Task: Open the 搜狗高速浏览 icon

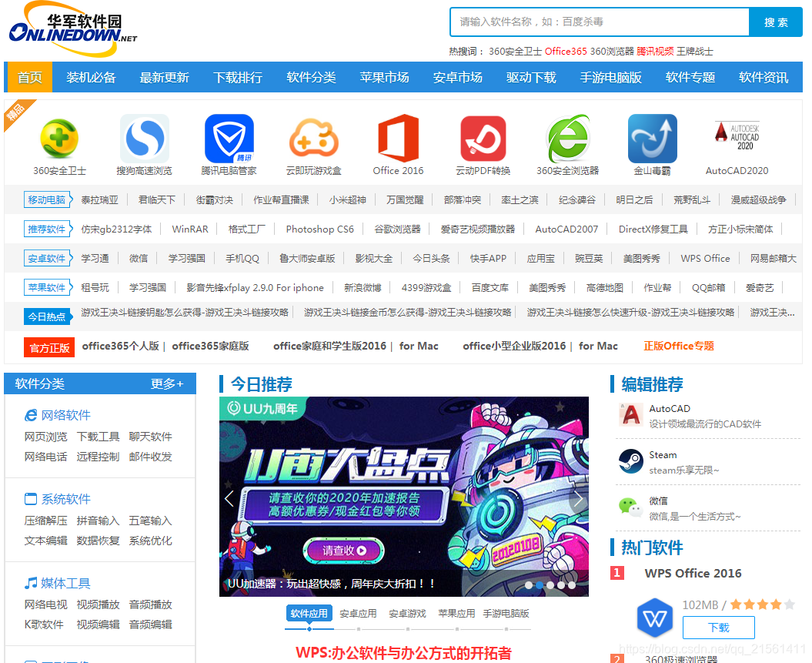Action: point(145,139)
